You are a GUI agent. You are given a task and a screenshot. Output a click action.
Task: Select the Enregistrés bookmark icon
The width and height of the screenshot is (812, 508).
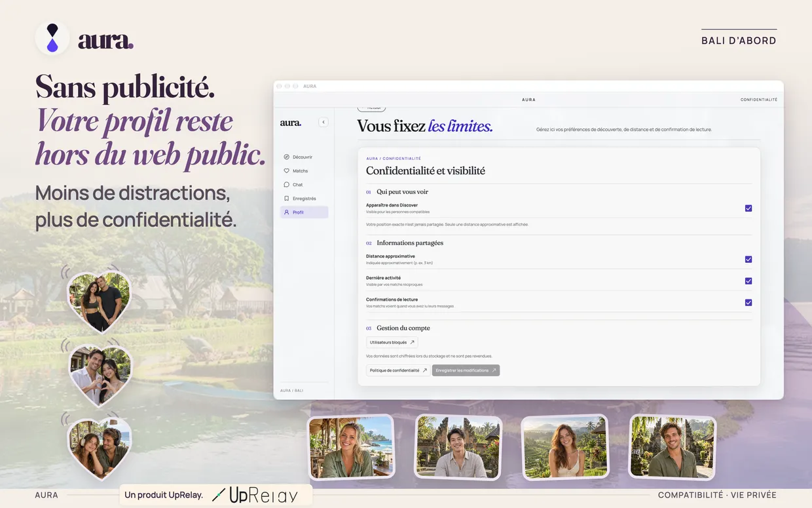click(286, 199)
